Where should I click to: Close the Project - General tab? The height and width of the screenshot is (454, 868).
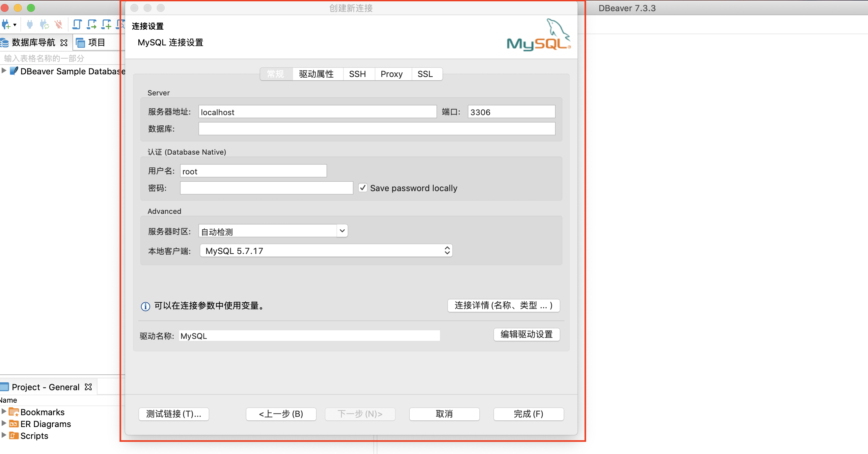88,387
